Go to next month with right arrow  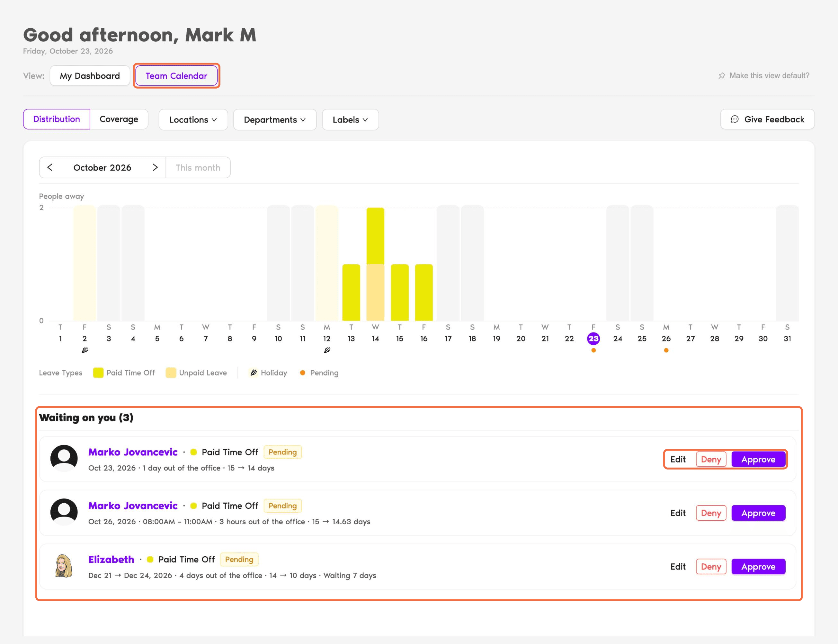[155, 168]
